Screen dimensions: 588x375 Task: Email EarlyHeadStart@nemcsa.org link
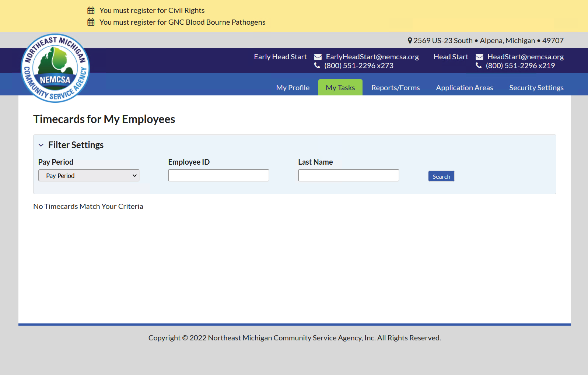[372, 57]
